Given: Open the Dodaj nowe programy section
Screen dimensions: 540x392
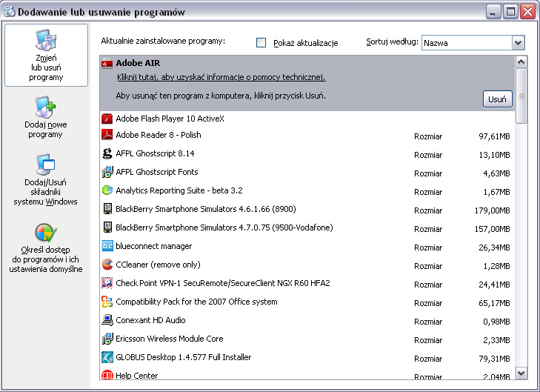Looking at the screenshot, I should point(45,118).
